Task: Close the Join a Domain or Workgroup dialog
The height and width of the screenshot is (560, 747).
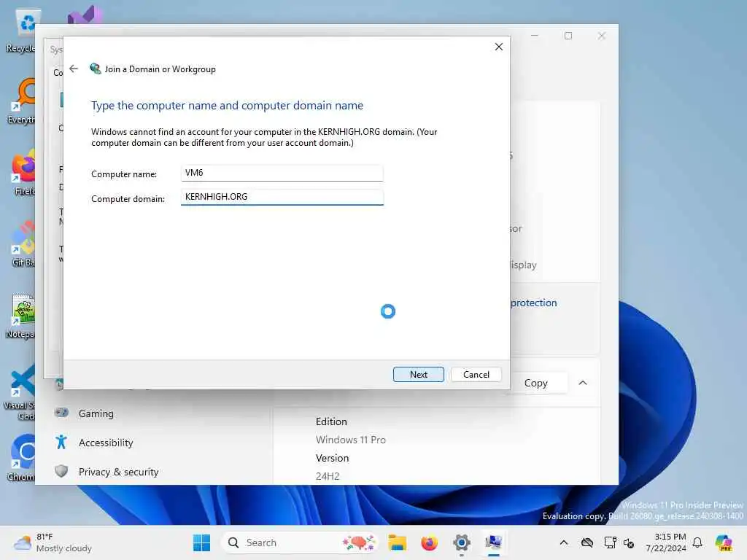Action: tap(498, 47)
